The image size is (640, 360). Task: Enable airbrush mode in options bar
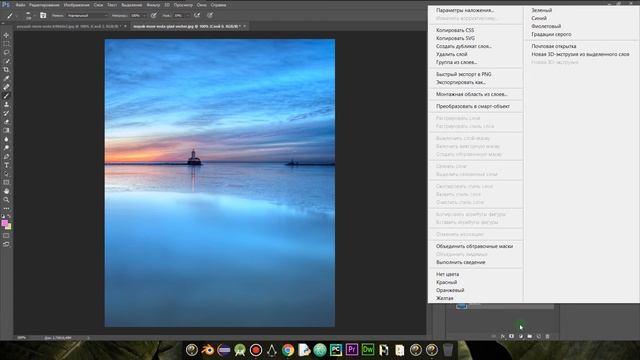point(197,16)
